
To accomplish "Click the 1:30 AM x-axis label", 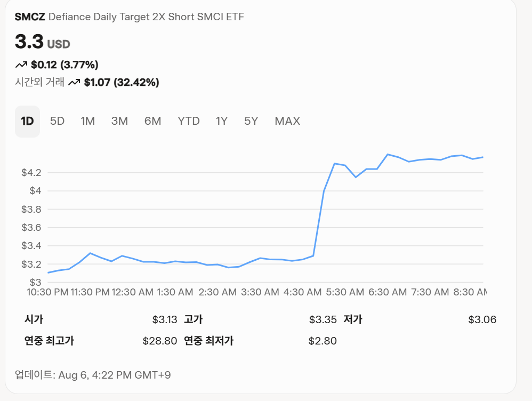I will click(x=175, y=292).
